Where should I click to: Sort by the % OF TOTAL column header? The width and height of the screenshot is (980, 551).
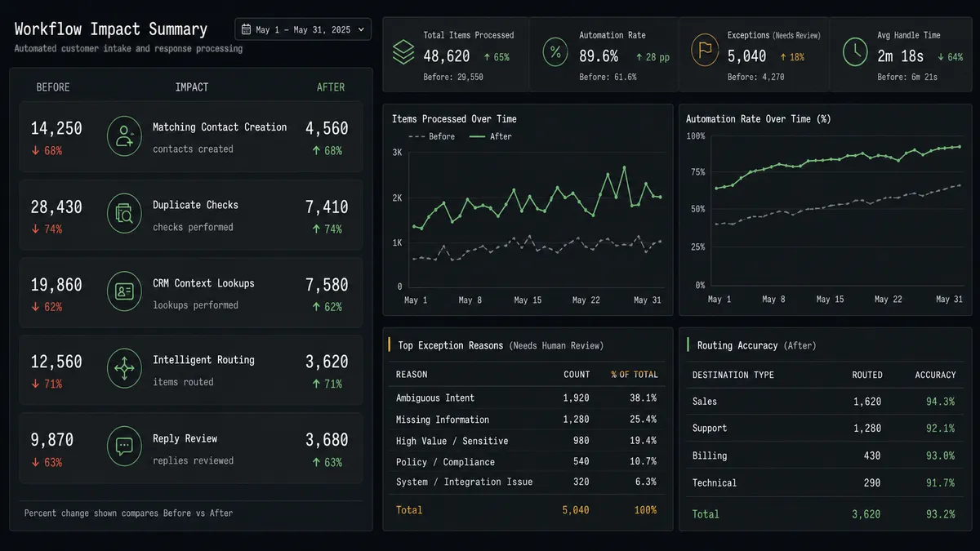(635, 375)
